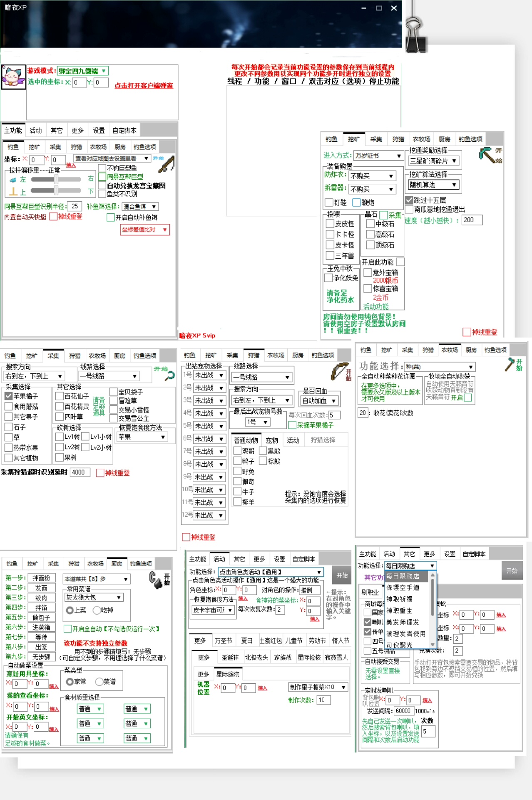Image resolution: width=532 pixels, height=800 pixels.
Task: Click 插入 link beside 烹饪用具坐标
Action: click(x=54, y=686)
